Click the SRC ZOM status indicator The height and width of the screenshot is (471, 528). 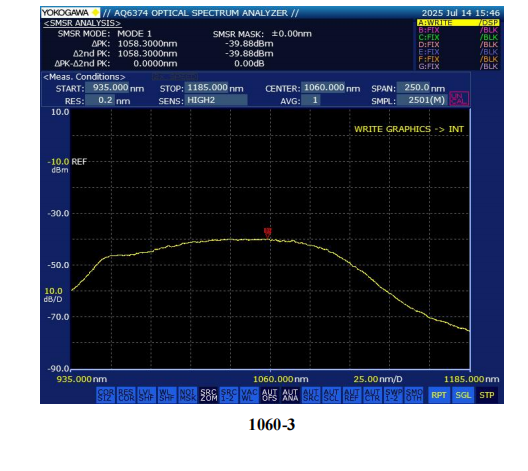click(208, 395)
